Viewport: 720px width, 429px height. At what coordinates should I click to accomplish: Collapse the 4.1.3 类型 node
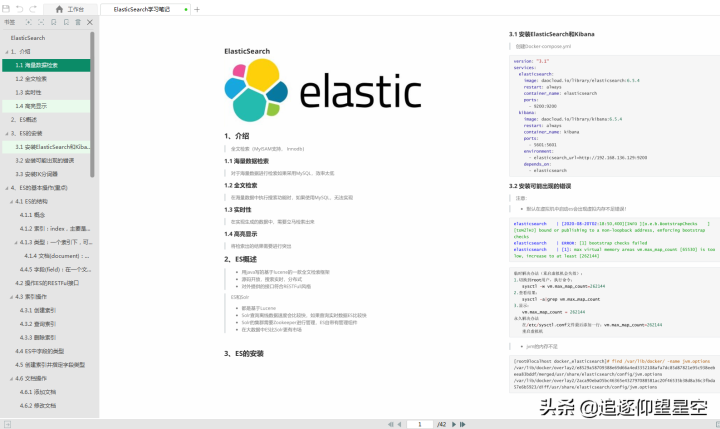(16, 243)
